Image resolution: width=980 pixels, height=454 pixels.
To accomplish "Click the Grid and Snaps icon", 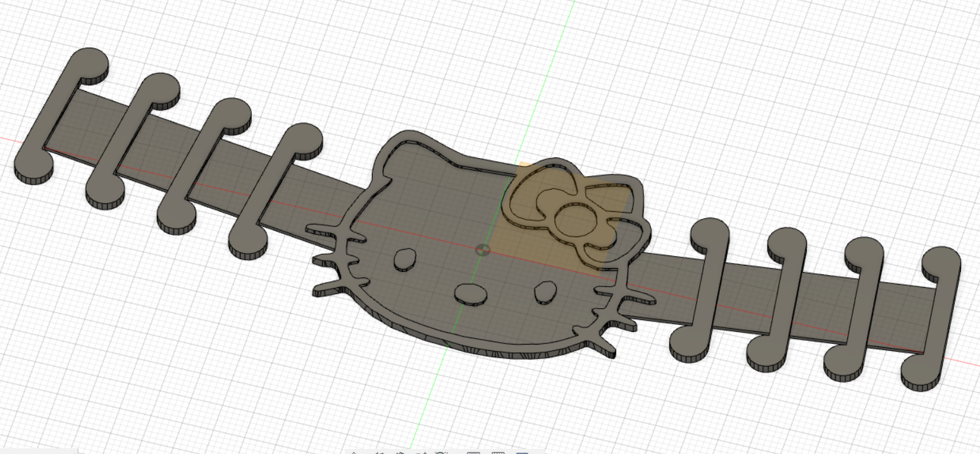I will 498,452.
